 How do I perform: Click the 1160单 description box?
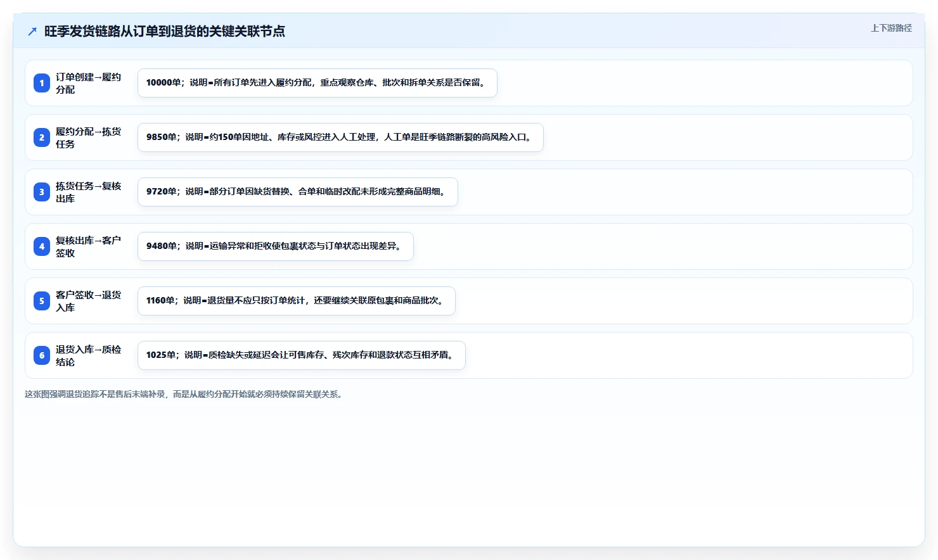297,301
